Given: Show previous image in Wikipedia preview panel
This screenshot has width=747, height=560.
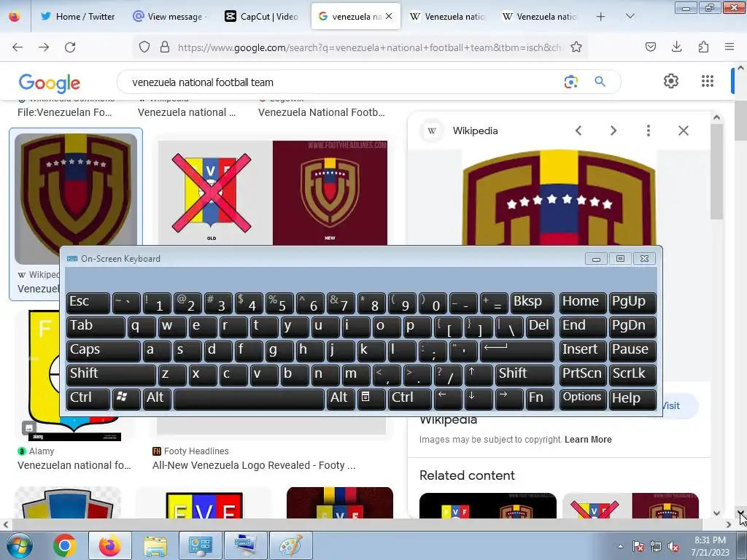Looking at the screenshot, I should pyautogui.click(x=578, y=131).
